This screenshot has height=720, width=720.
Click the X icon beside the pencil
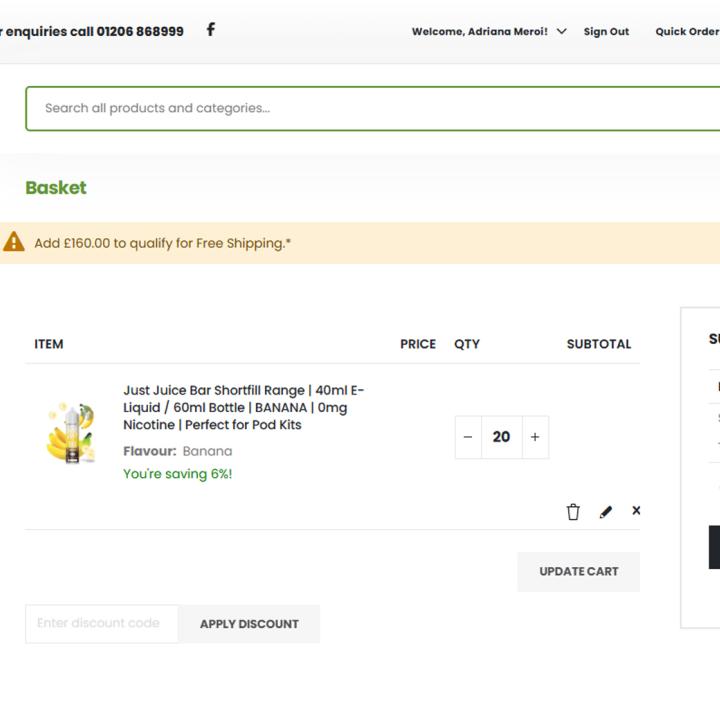point(636,511)
